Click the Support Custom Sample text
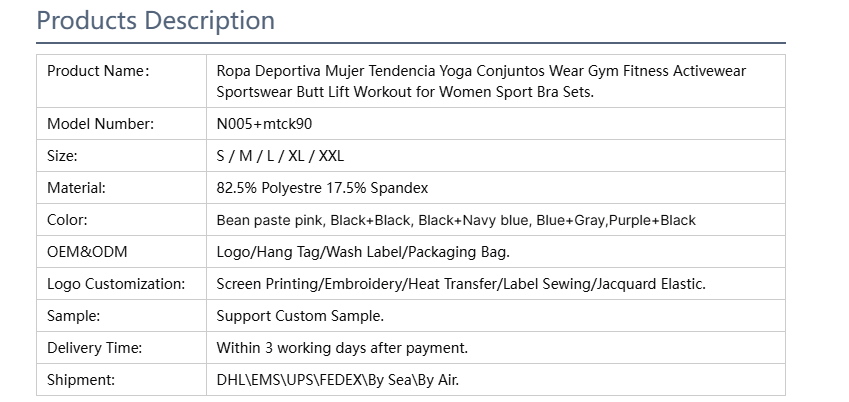Viewport: 849px width, 402px height. [300, 316]
